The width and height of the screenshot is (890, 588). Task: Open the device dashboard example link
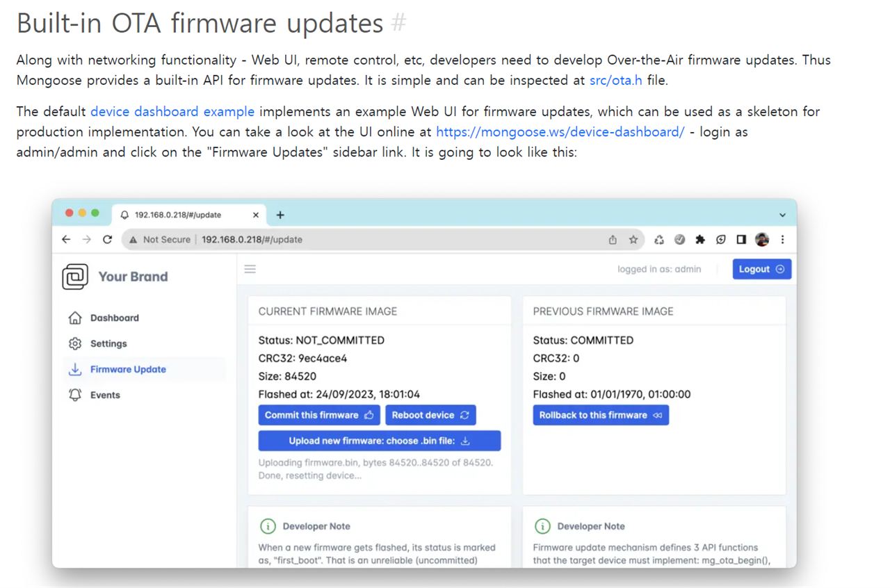tap(172, 111)
